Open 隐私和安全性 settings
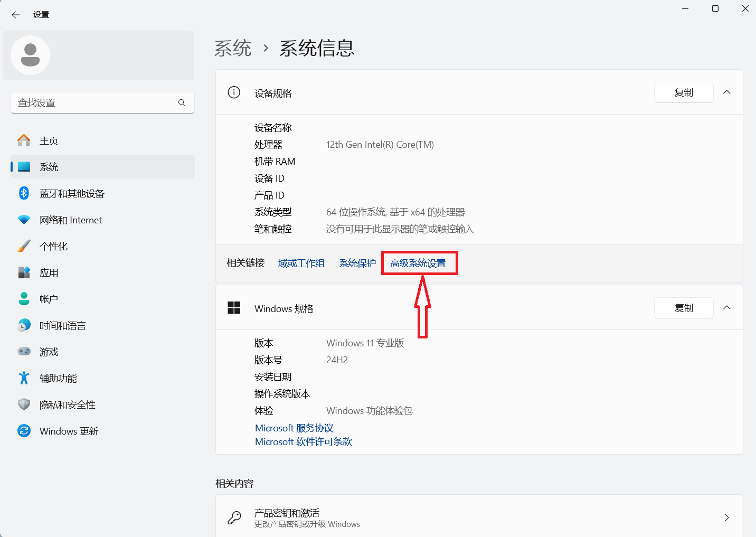This screenshot has height=537, width=756. coord(67,404)
